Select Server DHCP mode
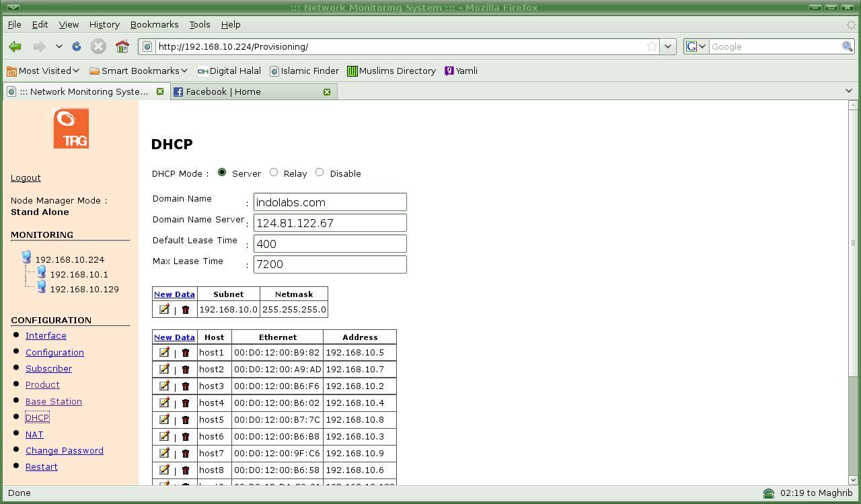 click(x=222, y=173)
